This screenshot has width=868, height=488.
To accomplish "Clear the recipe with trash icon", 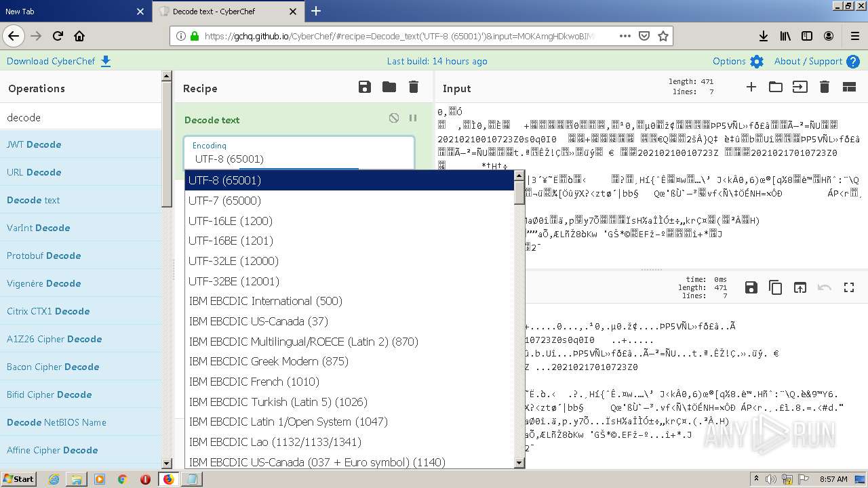I will pyautogui.click(x=414, y=87).
